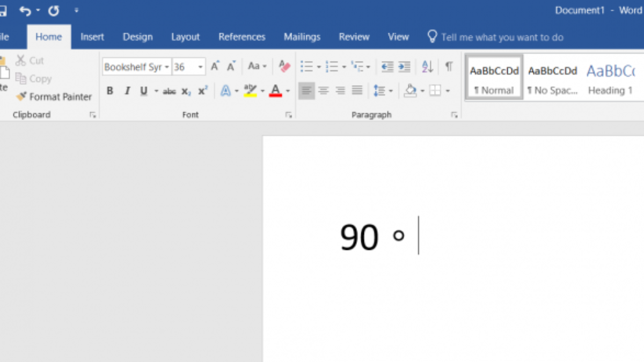
Task: Select the No Spacing style
Action: point(552,78)
